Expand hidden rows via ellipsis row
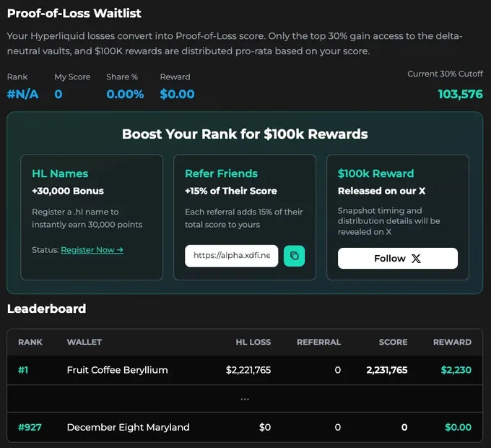The height and width of the screenshot is (448, 491). point(245,399)
